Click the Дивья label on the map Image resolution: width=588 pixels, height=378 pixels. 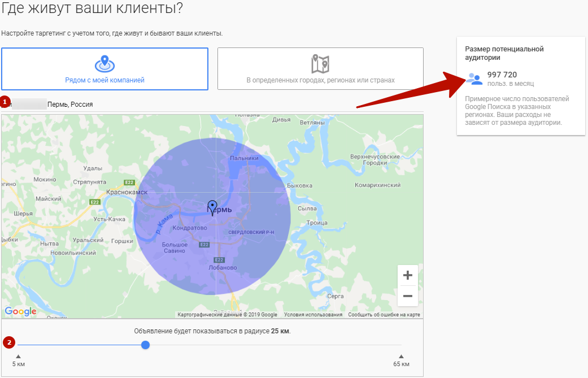pos(281,120)
